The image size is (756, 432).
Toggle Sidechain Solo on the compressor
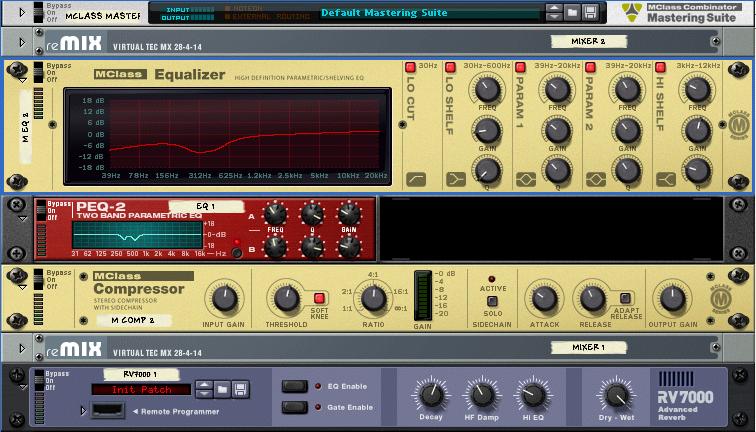pyautogui.click(x=492, y=301)
